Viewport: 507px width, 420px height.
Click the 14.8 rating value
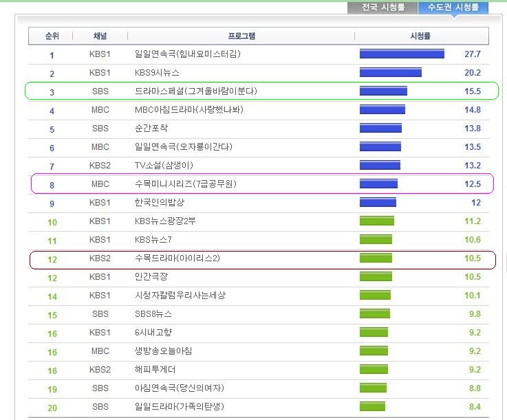(473, 110)
